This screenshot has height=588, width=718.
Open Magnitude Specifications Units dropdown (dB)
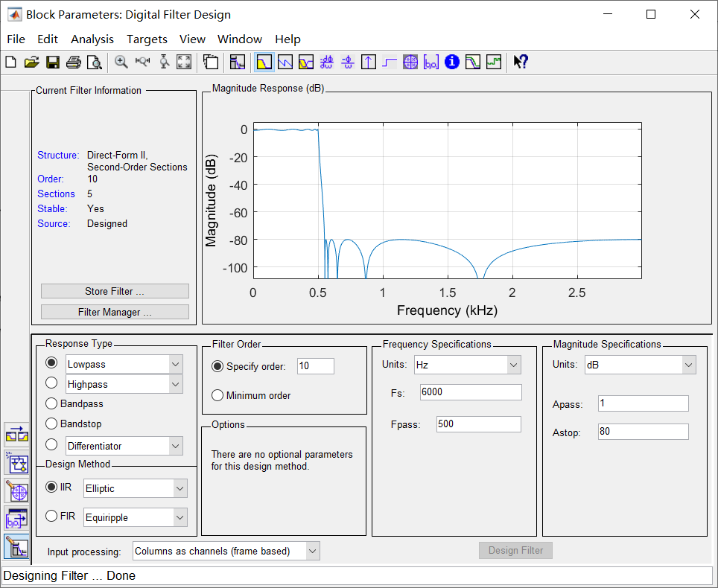tap(640, 365)
